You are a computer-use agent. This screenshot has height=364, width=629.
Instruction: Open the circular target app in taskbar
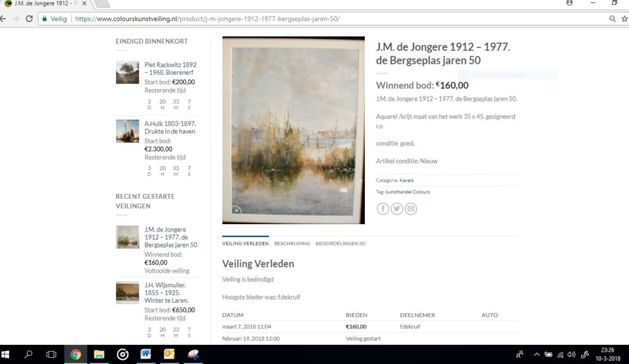123,354
